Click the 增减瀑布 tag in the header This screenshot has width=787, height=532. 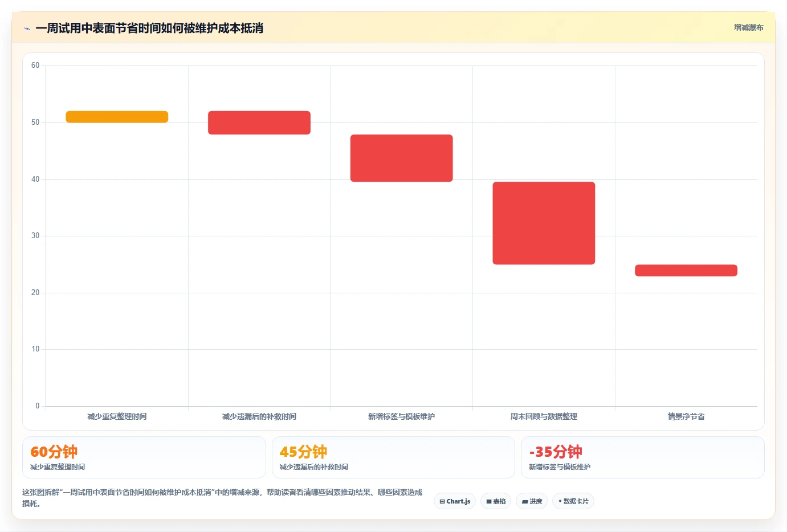tap(748, 27)
